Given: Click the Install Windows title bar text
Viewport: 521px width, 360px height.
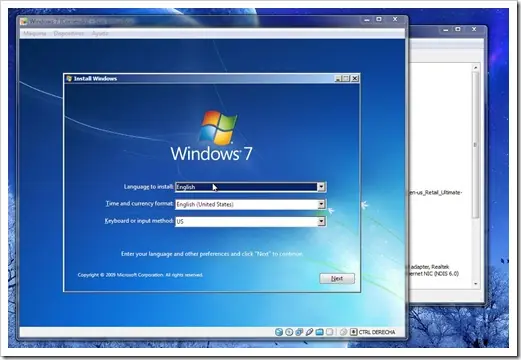Looking at the screenshot, I should [95, 79].
